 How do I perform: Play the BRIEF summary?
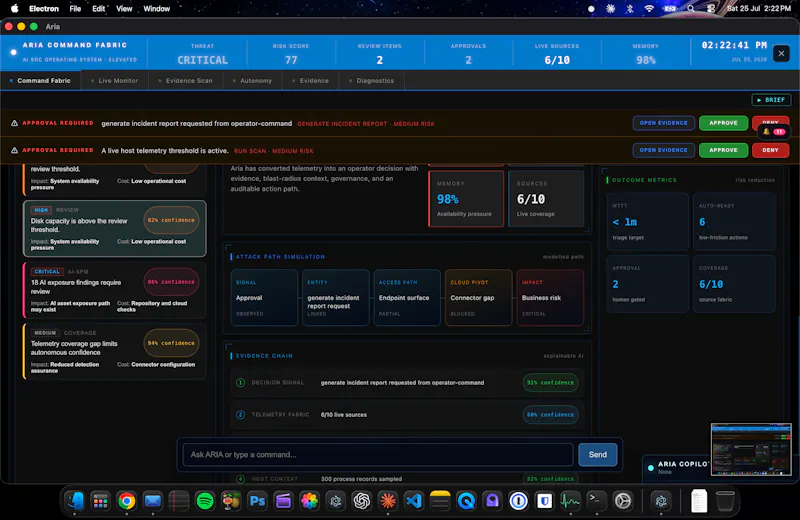click(x=771, y=100)
